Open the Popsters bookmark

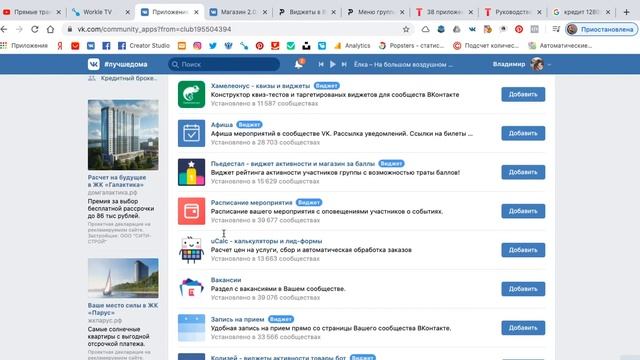pos(411,46)
